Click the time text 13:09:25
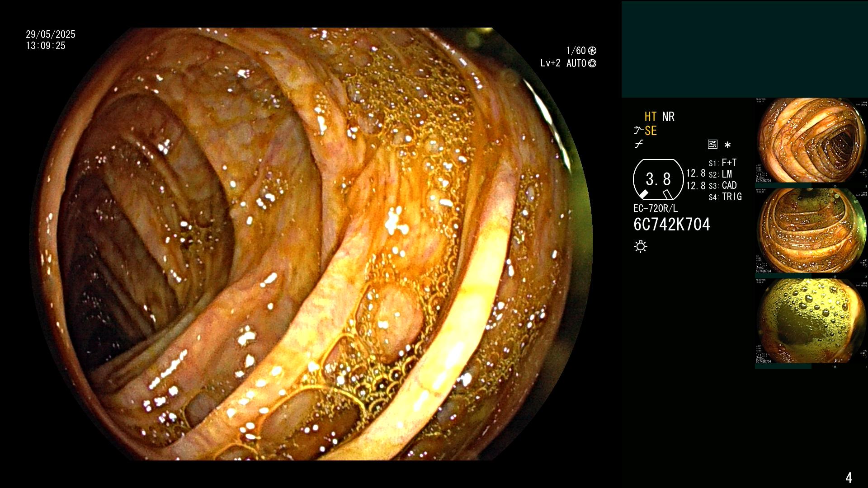 coord(46,46)
